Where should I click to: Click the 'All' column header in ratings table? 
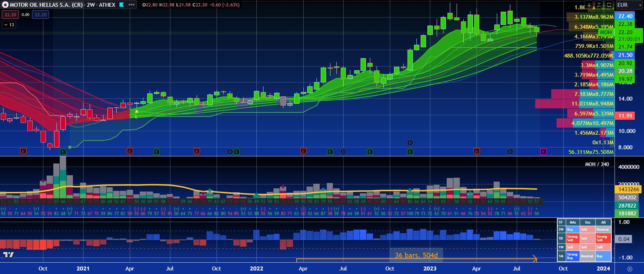(x=603, y=222)
